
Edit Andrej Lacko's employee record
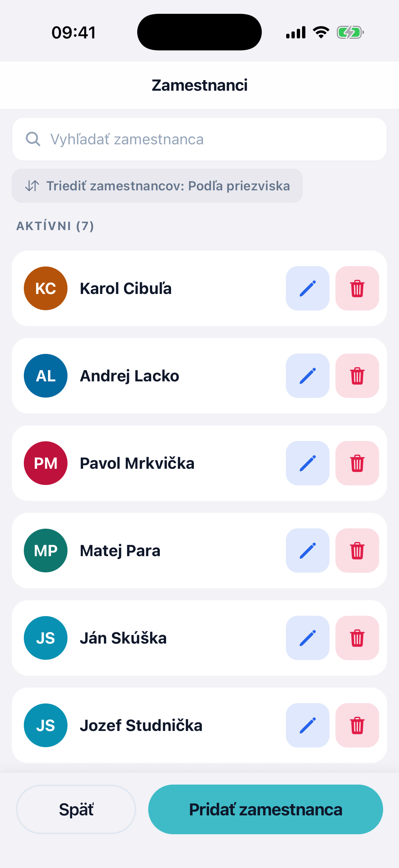pyautogui.click(x=307, y=375)
